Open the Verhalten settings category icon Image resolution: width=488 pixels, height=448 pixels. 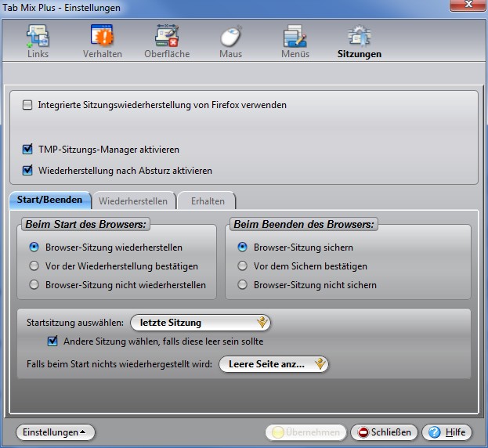click(103, 42)
